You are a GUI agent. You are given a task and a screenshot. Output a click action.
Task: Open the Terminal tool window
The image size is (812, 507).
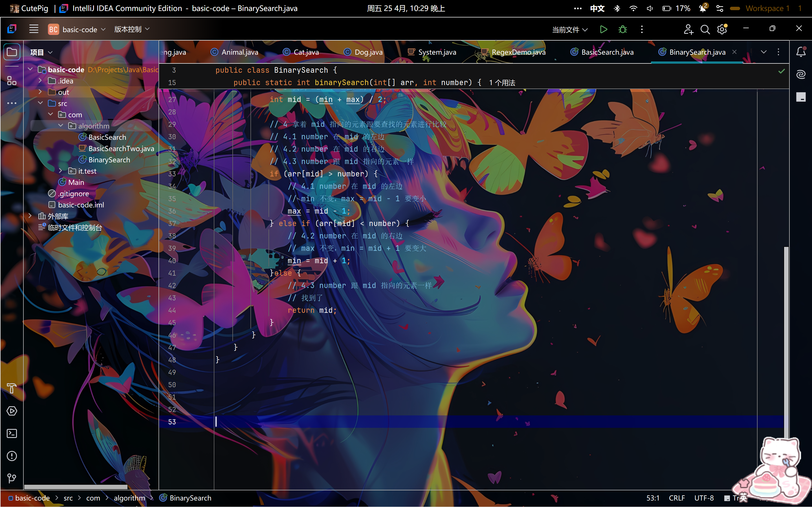(x=12, y=433)
